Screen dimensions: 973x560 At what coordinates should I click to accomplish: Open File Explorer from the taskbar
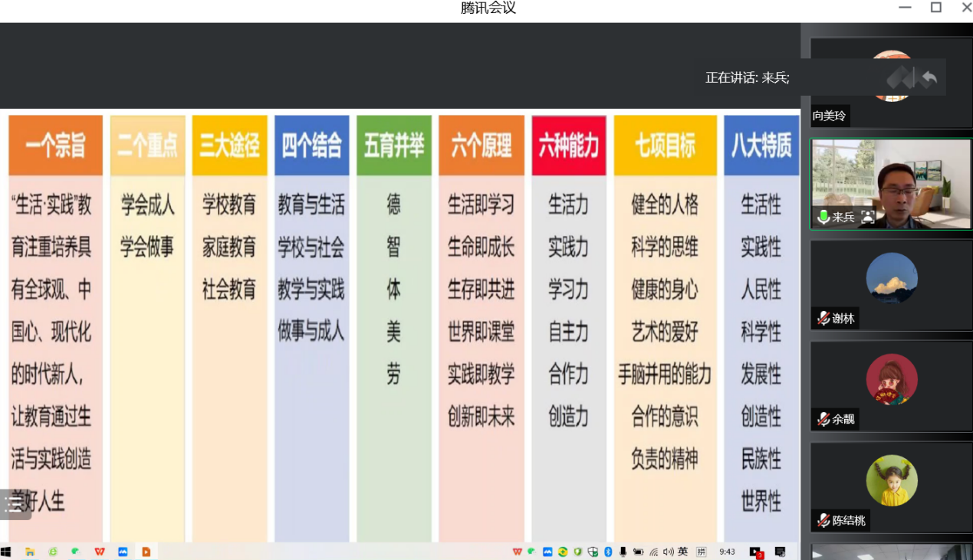(30, 552)
